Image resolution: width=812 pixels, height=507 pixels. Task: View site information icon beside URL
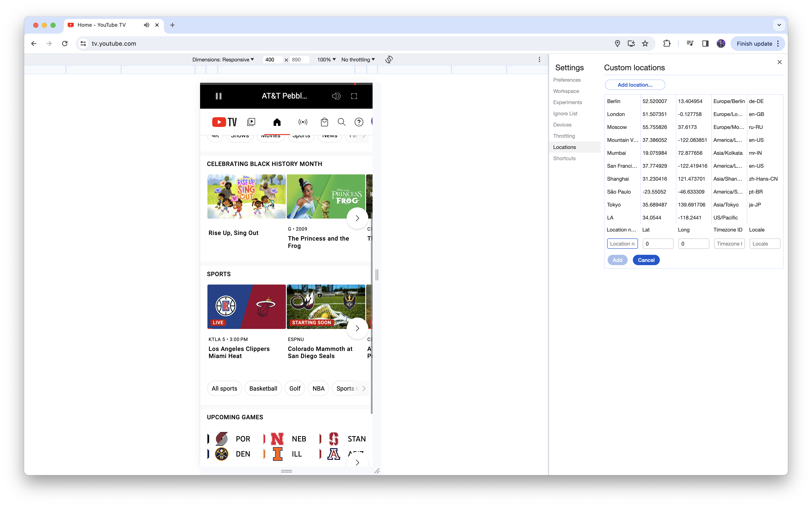[x=83, y=44]
